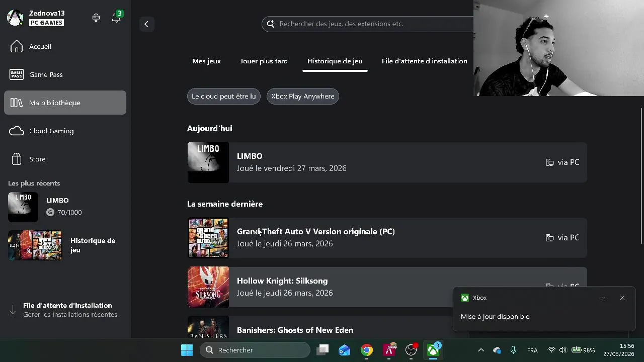The width and height of the screenshot is (644, 362).
Task: Launch Google Chrome from the taskbar
Action: click(x=367, y=350)
